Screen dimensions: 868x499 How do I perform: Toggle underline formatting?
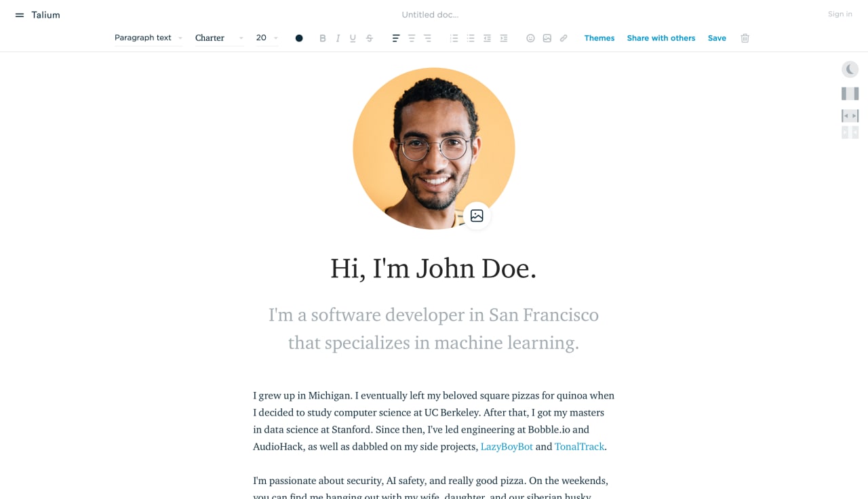[x=353, y=38]
